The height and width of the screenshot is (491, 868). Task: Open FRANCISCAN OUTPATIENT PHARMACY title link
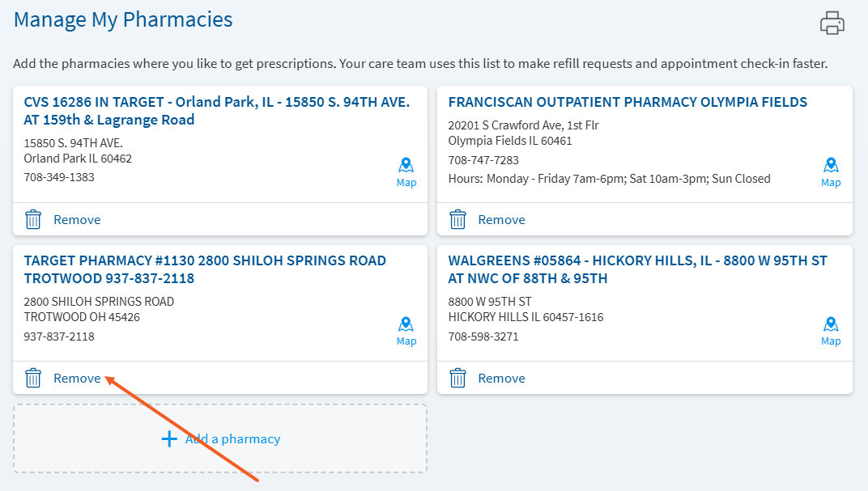[x=628, y=102]
